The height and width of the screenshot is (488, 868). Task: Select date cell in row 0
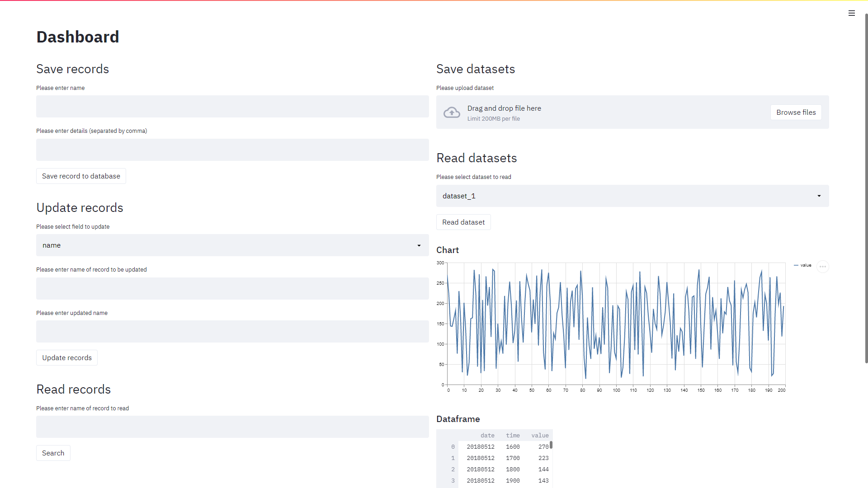[479, 447]
